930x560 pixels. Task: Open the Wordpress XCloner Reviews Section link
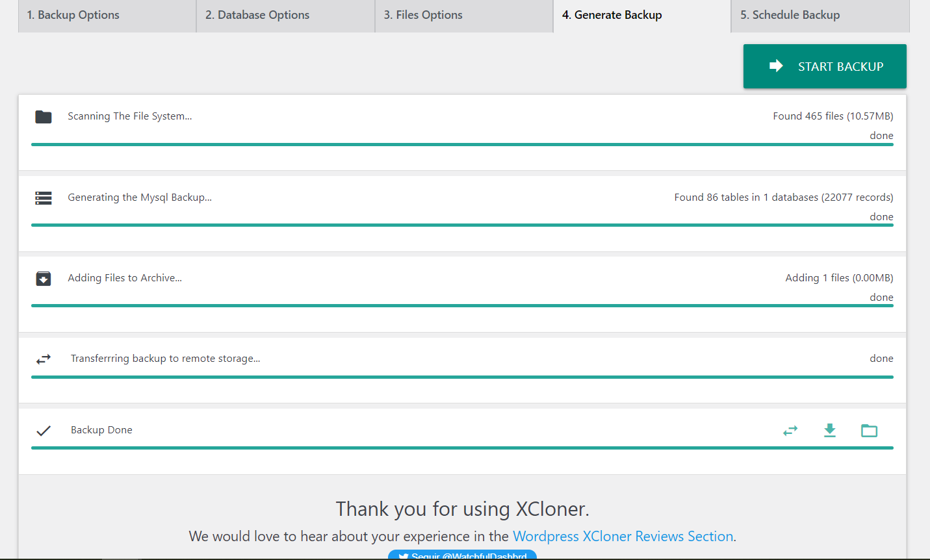click(x=623, y=537)
